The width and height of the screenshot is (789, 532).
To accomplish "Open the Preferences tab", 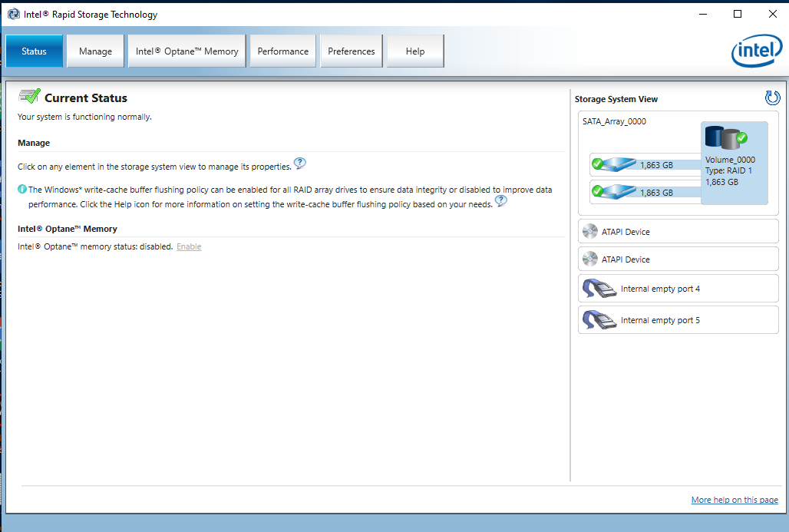I will tap(352, 51).
